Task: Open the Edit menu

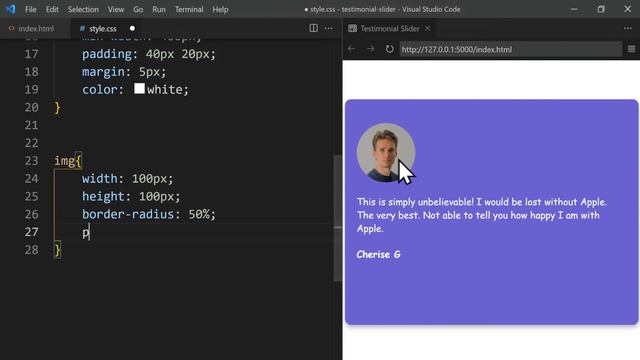Action: click(x=52, y=9)
